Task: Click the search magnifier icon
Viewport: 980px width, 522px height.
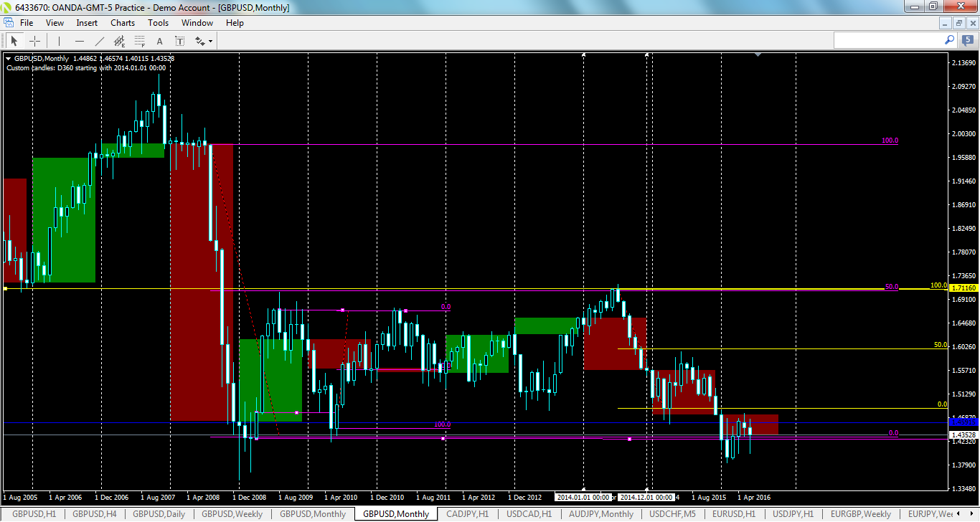Action: point(950,40)
